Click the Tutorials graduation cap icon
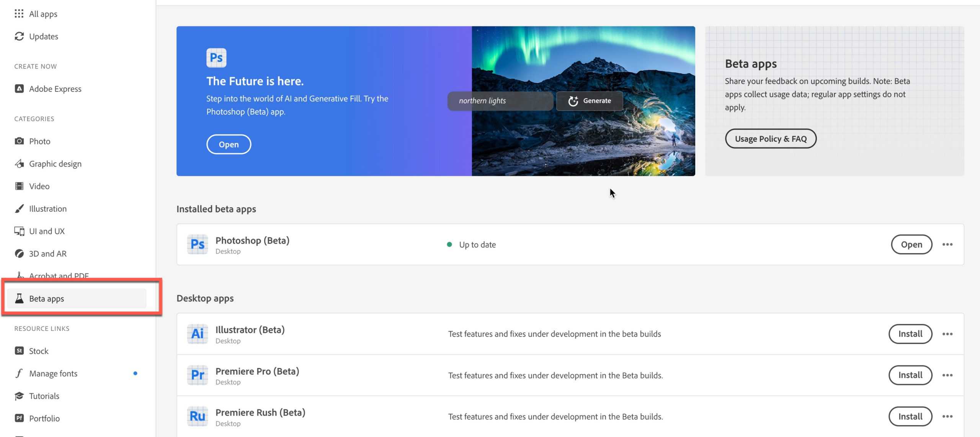Screen dimensions: 980x437 pyautogui.click(x=19, y=396)
